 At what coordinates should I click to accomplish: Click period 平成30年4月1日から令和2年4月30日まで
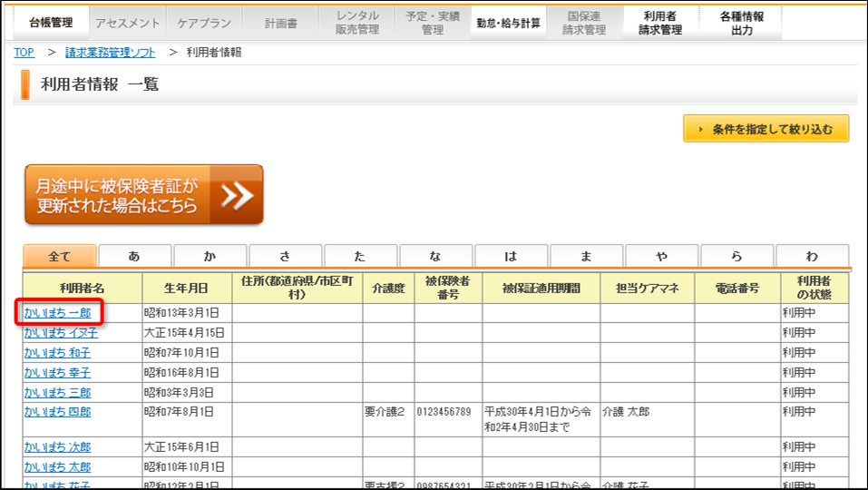tap(538, 420)
